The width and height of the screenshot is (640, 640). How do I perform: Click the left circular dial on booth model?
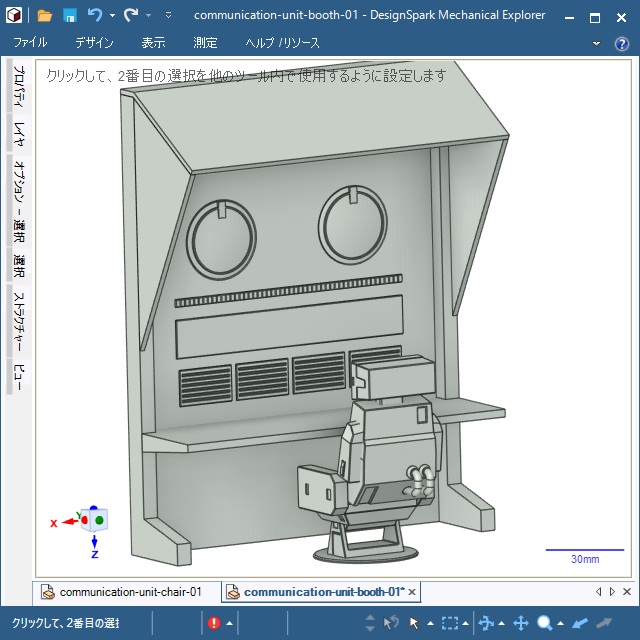[x=221, y=239]
